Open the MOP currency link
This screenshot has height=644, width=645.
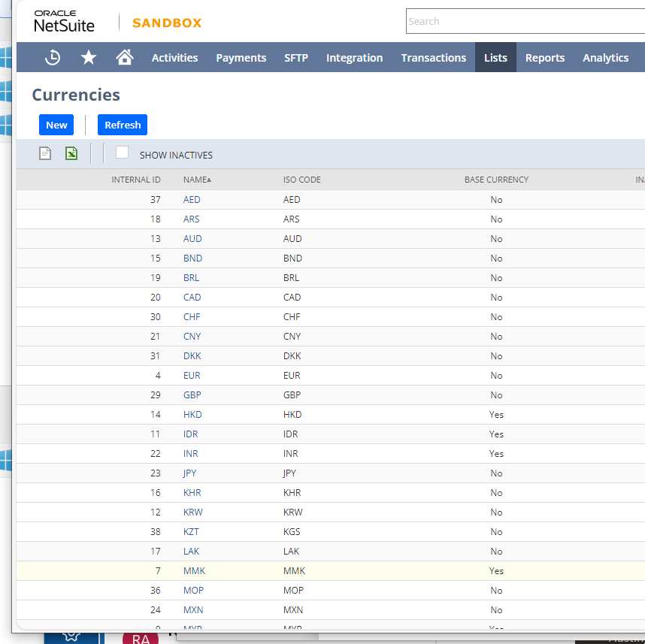193,590
